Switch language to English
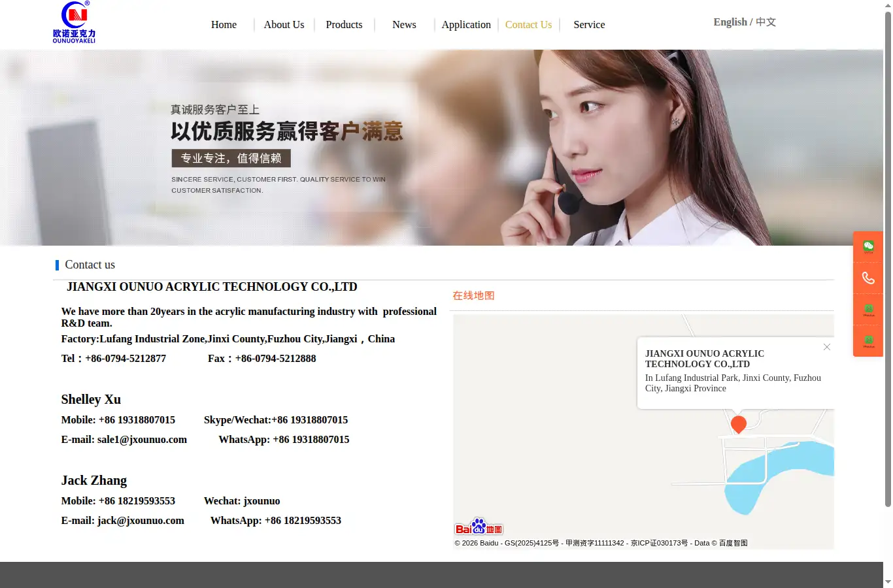This screenshot has width=893, height=588. click(730, 22)
